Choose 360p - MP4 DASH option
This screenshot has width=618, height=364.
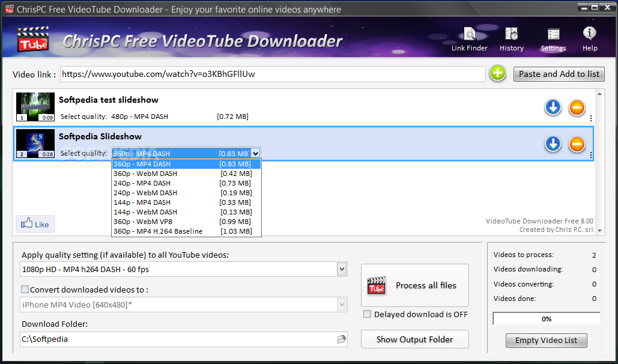pos(186,163)
